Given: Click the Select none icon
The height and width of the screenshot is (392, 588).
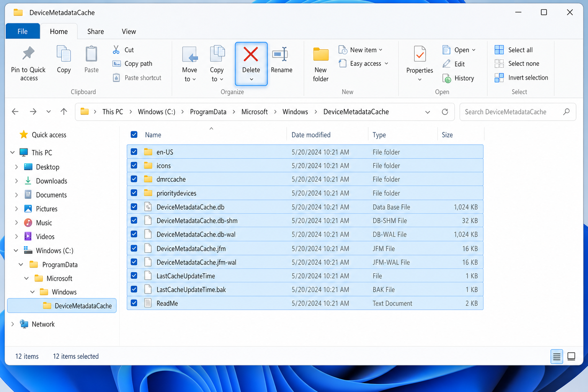Looking at the screenshot, I should tap(499, 64).
